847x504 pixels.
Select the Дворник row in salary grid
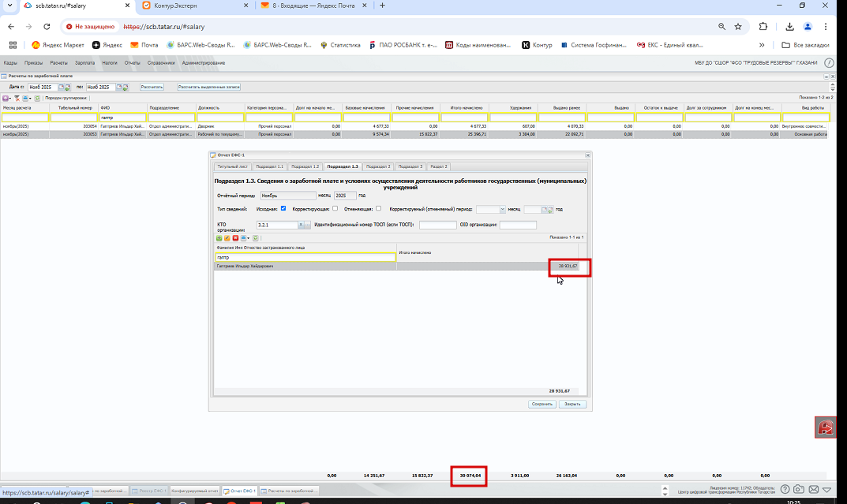pos(414,126)
